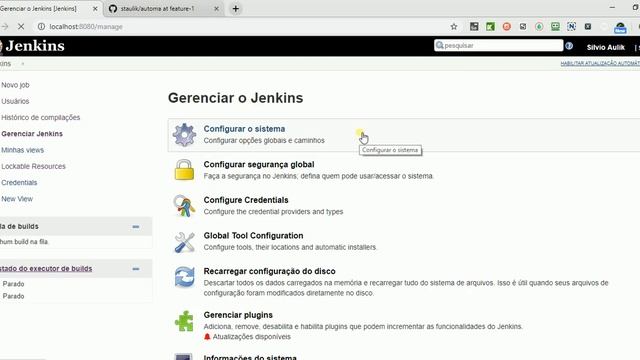The image size is (640, 360).
Task: Open Lockable Resources in sidebar
Action: click(33, 167)
